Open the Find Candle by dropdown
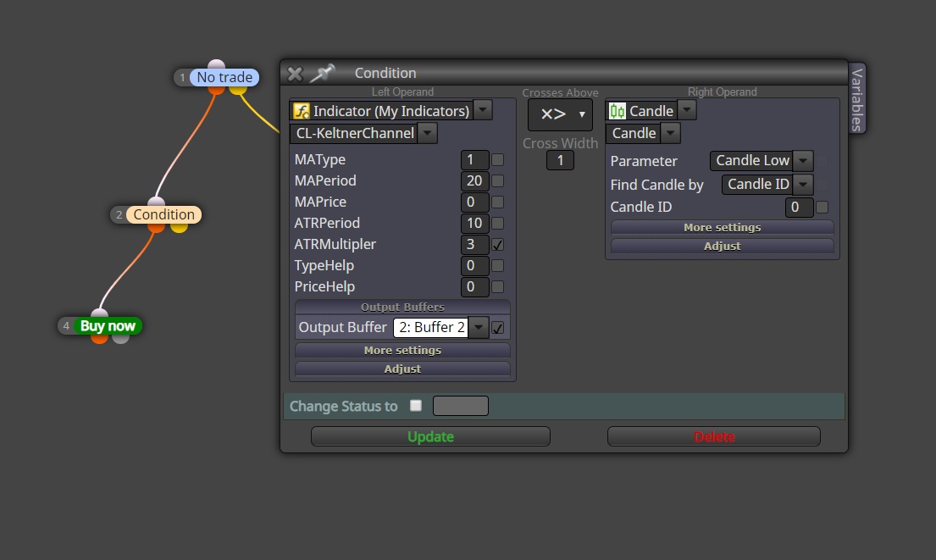Screen dimensions: 936x560 pos(804,185)
